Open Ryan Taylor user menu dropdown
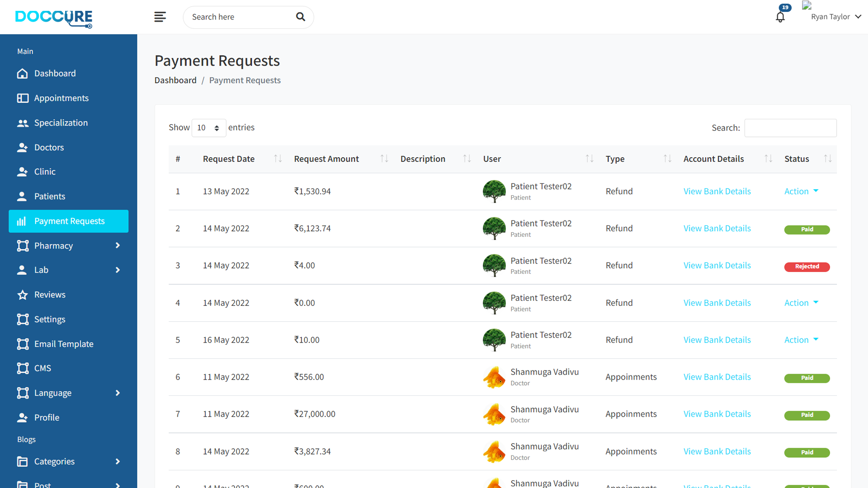This screenshot has width=868, height=488. (836, 17)
